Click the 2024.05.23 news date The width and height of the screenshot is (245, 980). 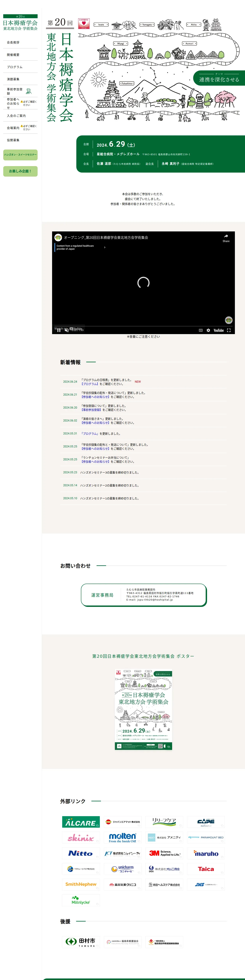pos(70,473)
